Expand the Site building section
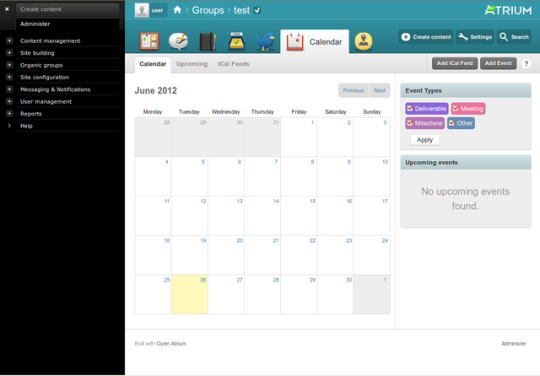 (9, 53)
